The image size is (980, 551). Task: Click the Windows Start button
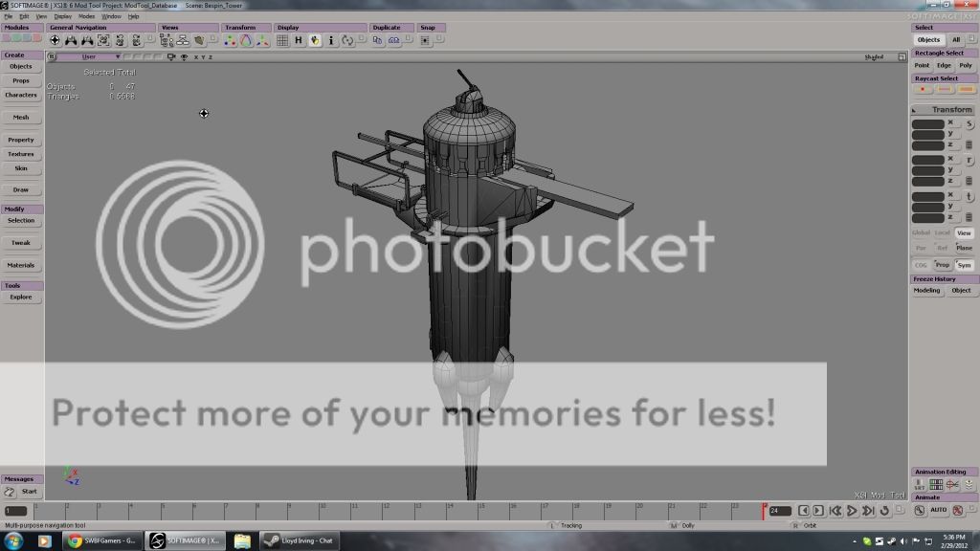click(x=13, y=540)
